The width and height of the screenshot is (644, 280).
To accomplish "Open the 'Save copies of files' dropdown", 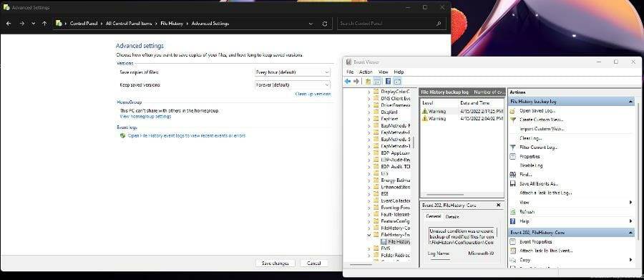I will point(292,72).
